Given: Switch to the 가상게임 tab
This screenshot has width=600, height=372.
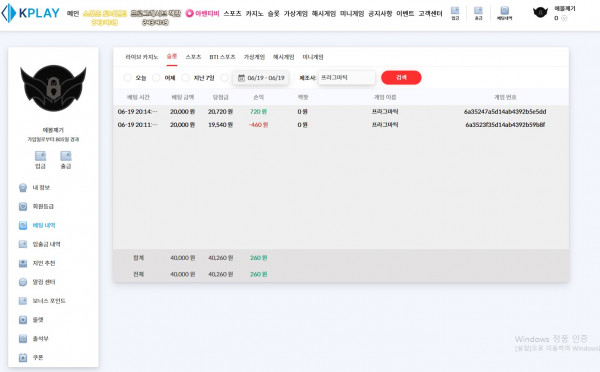Looking at the screenshot, I should (x=254, y=57).
